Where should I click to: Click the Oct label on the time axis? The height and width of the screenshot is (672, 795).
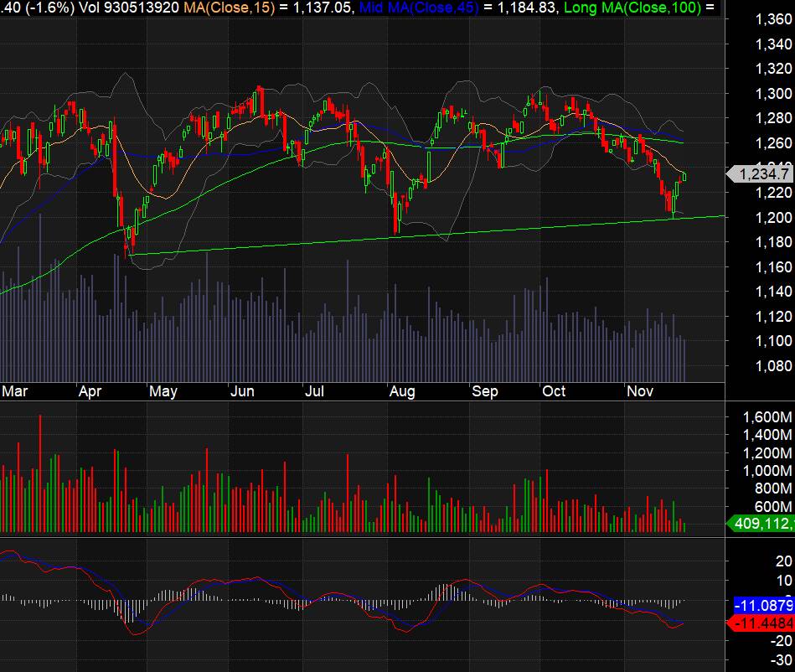pos(554,391)
